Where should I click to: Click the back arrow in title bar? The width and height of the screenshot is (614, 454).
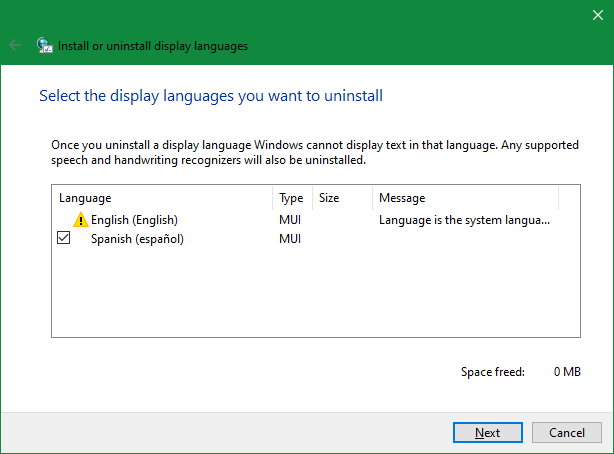pyautogui.click(x=15, y=45)
